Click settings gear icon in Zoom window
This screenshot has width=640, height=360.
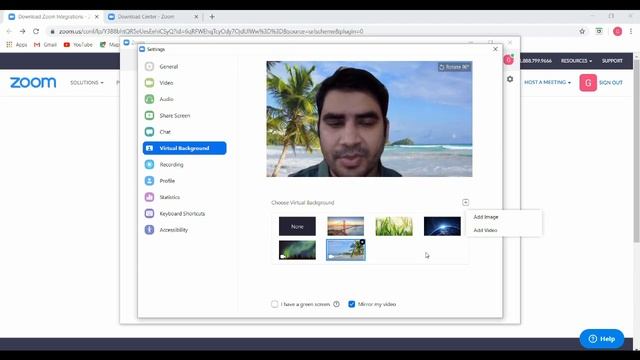(510, 79)
